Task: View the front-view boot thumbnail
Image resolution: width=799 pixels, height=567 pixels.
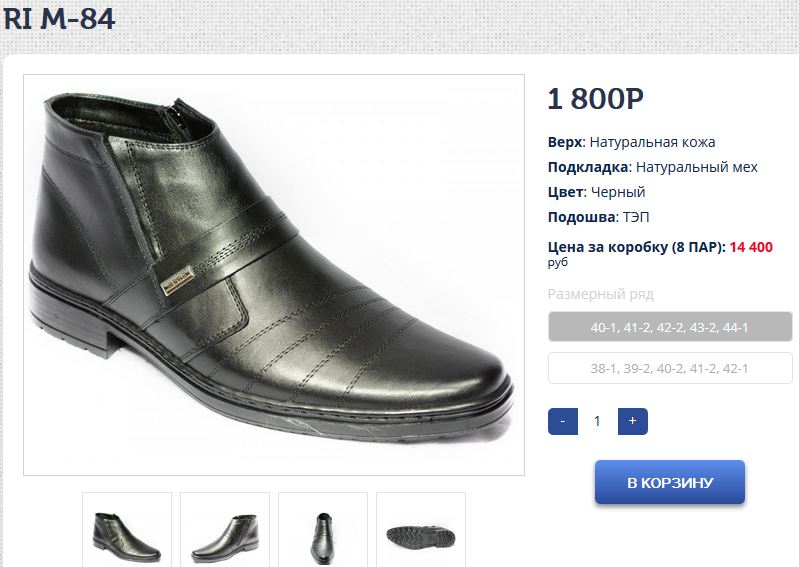Action: pos(322,530)
